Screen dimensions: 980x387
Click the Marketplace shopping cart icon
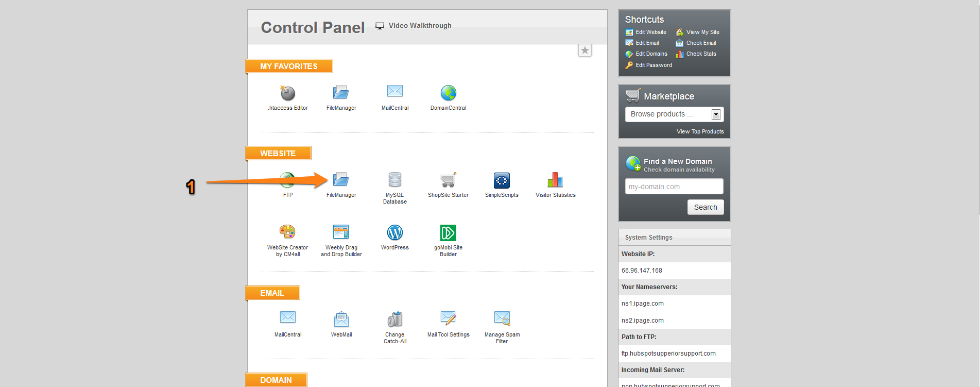coord(632,95)
